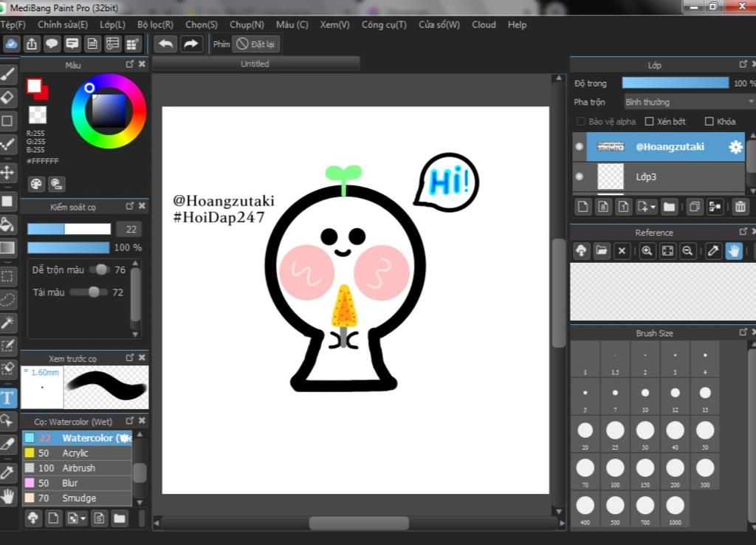Select the Reference hand tool
Image resolution: width=756 pixels, height=545 pixels.
point(734,251)
